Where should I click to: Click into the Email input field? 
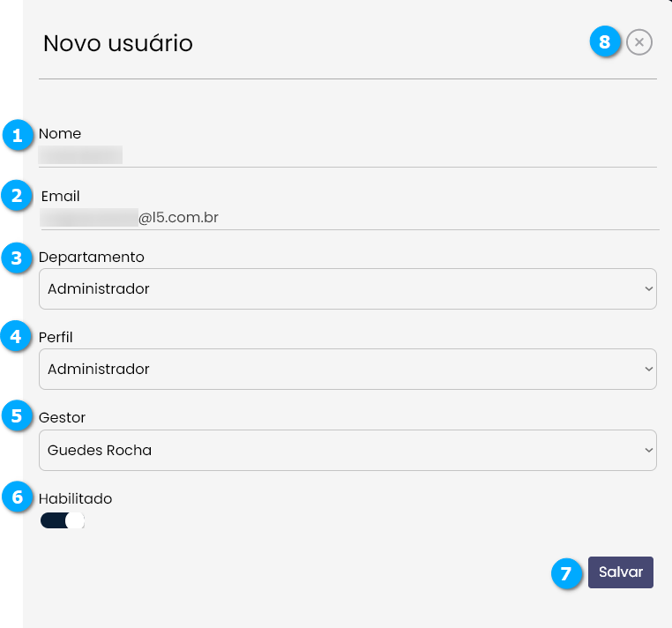[347, 217]
